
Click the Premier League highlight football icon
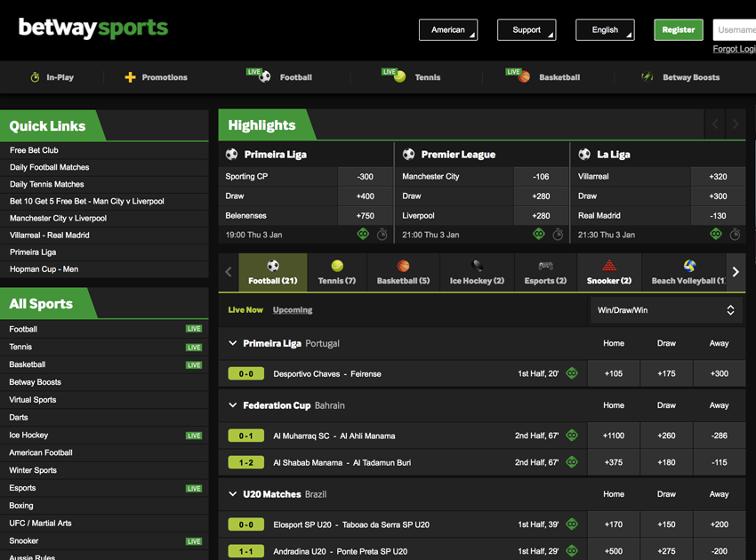pos(408,154)
